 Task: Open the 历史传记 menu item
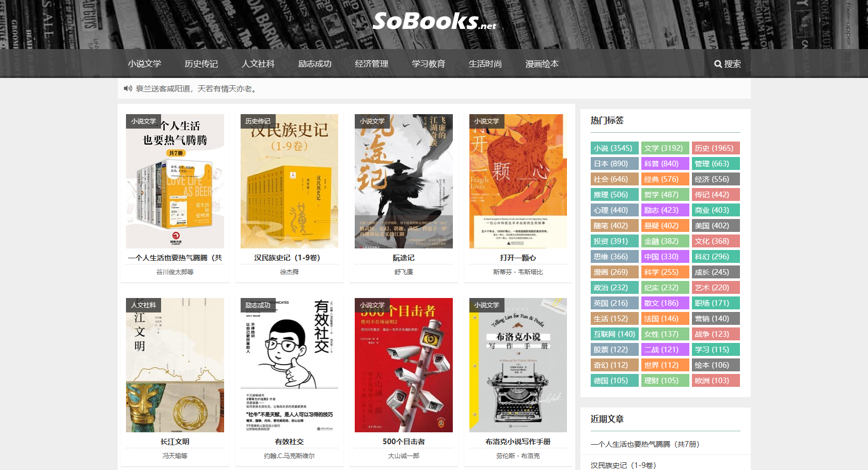tap(201, 64)
